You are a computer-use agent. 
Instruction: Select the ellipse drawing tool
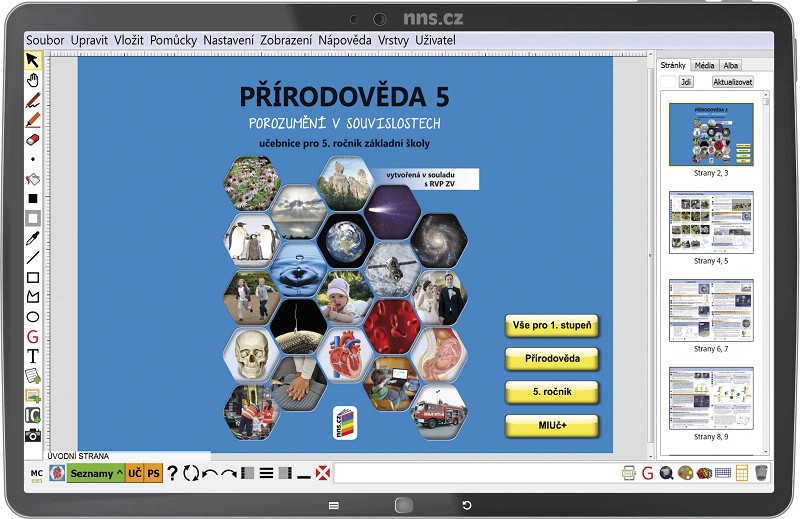tap(33, 317)
